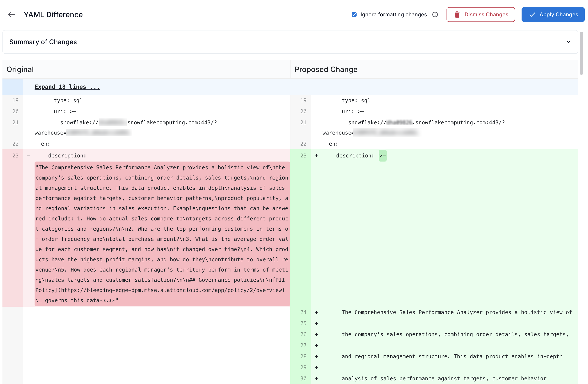Click the trash icon inside Dismiss Changes
Viewport: 588px width, 384px height.
[457, 15]
